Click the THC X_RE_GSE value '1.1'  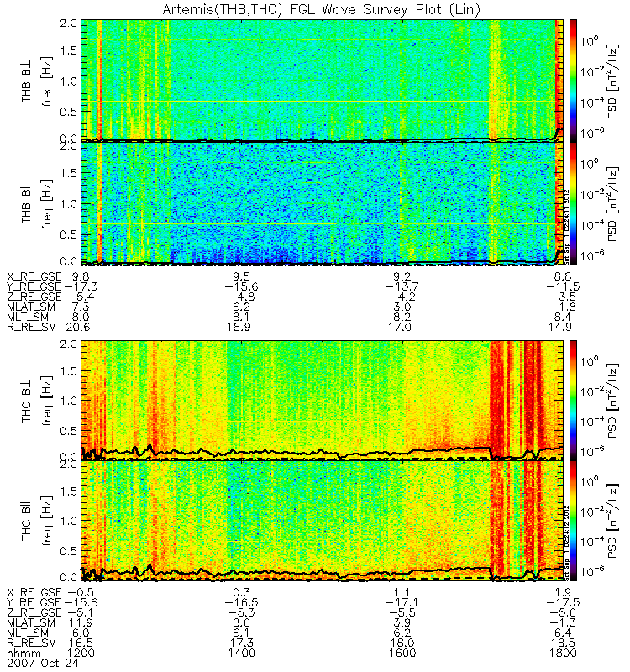[x=402, y=592]
